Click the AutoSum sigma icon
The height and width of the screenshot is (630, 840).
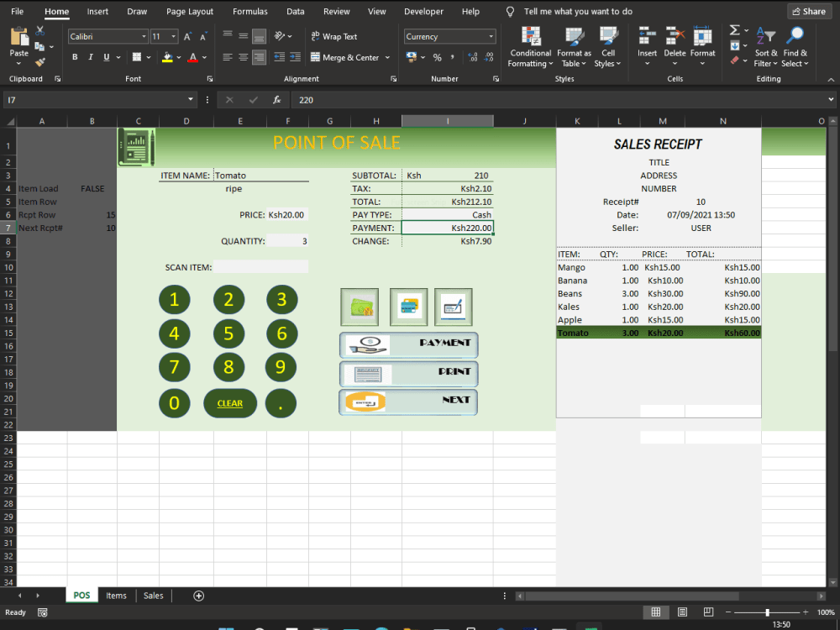click(x=733, y=30)
